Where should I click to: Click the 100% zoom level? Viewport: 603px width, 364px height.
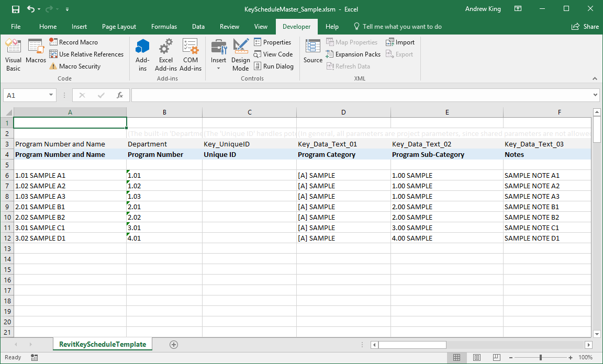click(x=585, y=358)
